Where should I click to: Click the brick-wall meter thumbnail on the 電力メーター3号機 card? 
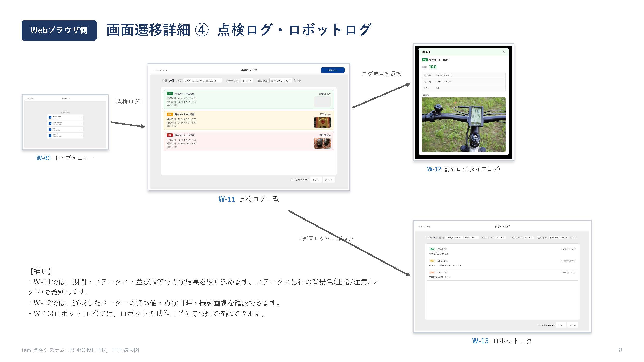(322, 143)
